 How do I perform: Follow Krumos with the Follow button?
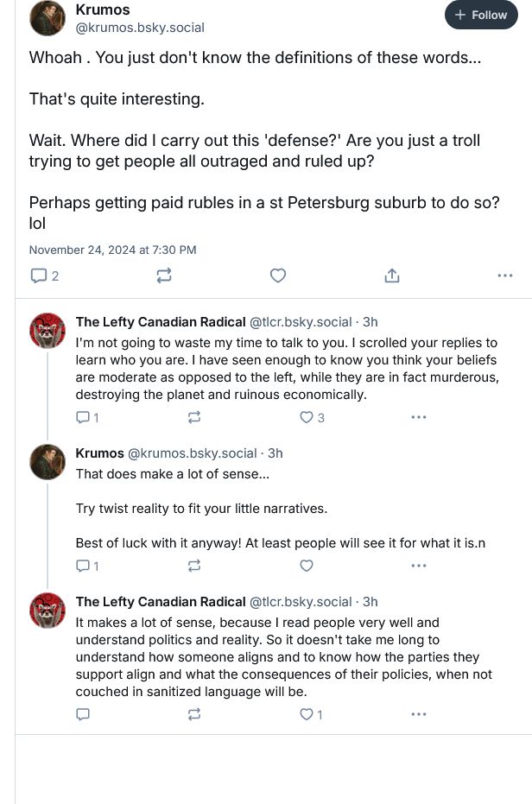tap(481, 15)
